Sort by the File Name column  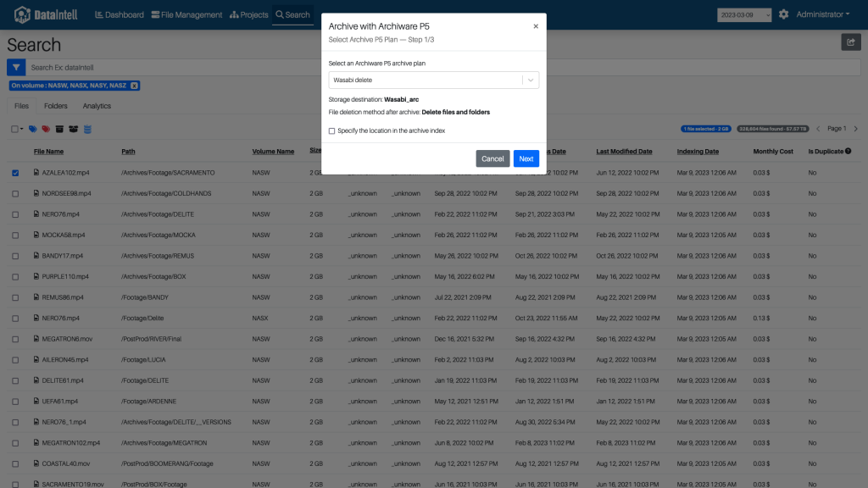coord(48,151)
